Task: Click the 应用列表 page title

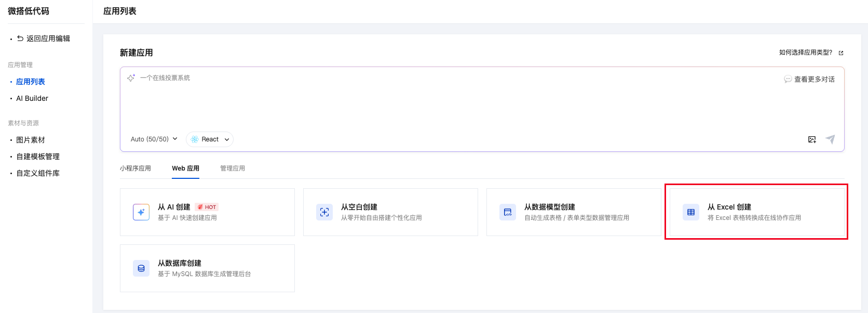Action: tap(120, 11)
